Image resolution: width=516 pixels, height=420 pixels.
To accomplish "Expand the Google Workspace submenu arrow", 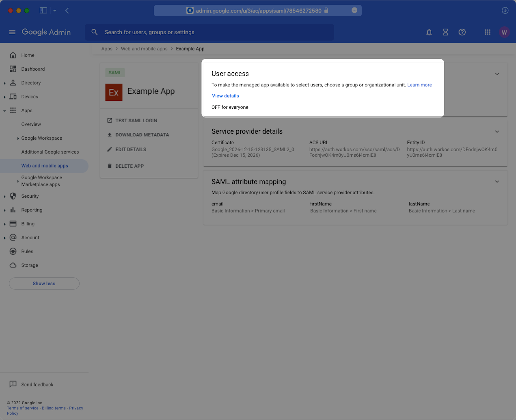I will 18,138.
